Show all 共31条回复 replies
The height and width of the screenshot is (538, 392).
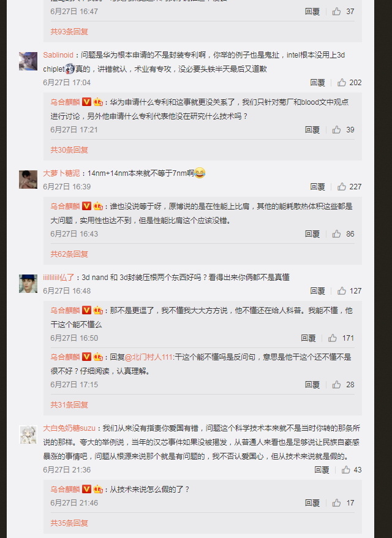(x=69, y=405)
